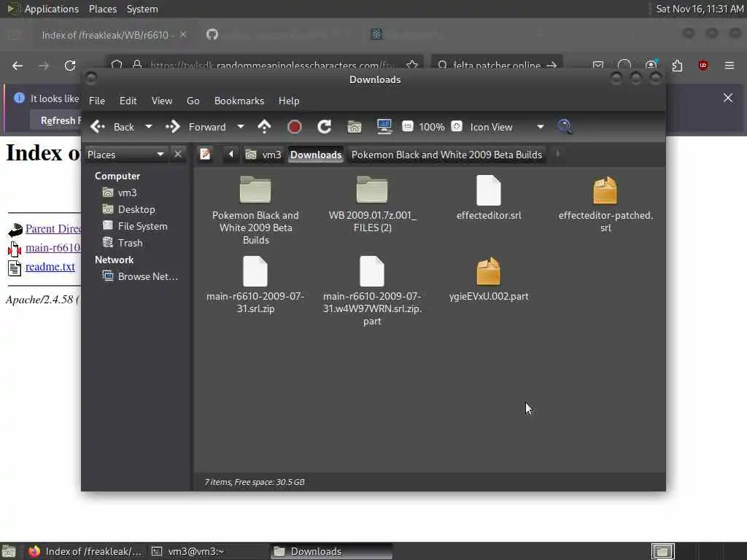Open the Firefox extensions puzzle icon

point(676,65)
